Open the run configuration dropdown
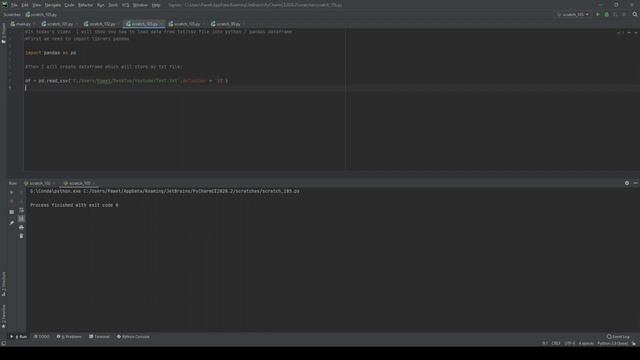Screen dimensions: 640x360 coord(573,14)
